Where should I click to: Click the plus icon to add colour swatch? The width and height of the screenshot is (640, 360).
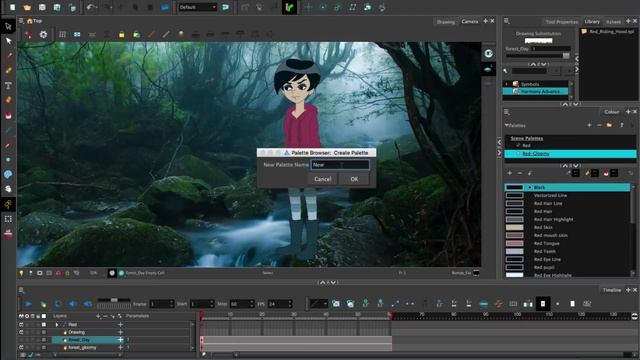pos(509,173)
